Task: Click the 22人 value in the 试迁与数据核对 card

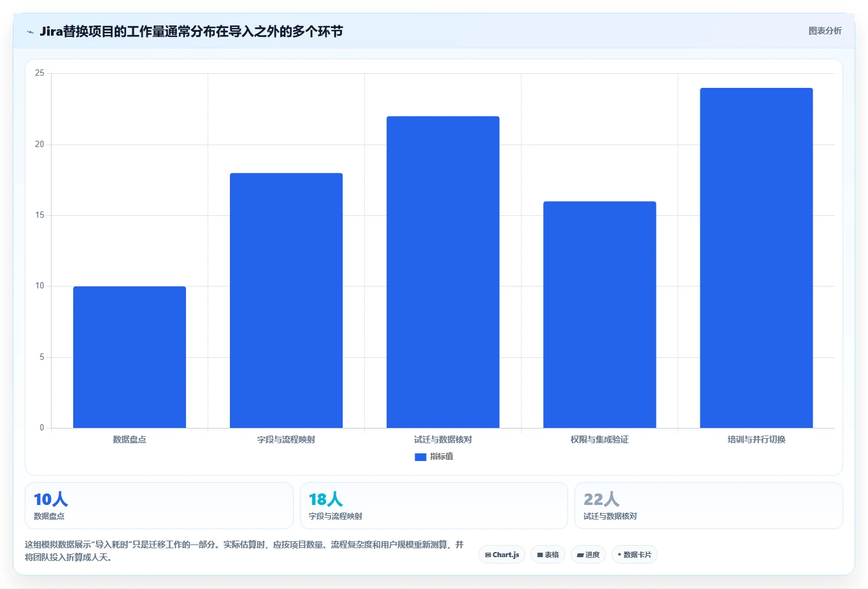Action: tap(601, 499)
